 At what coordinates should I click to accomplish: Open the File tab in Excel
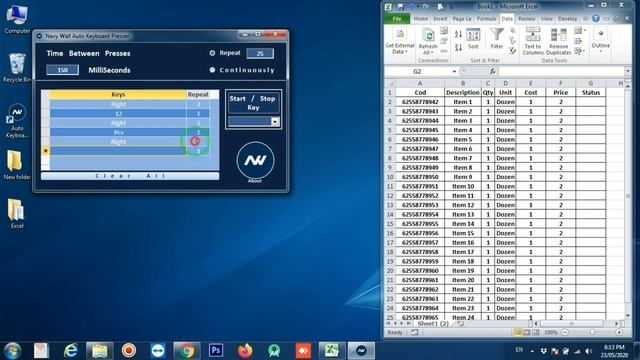[397, 19]
